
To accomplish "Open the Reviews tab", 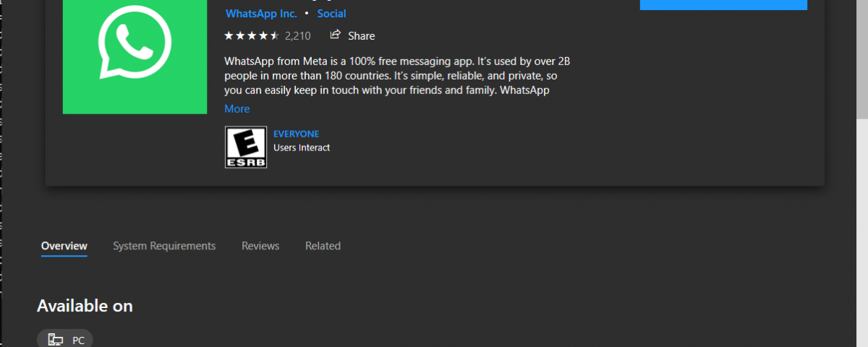I will 260,246.
